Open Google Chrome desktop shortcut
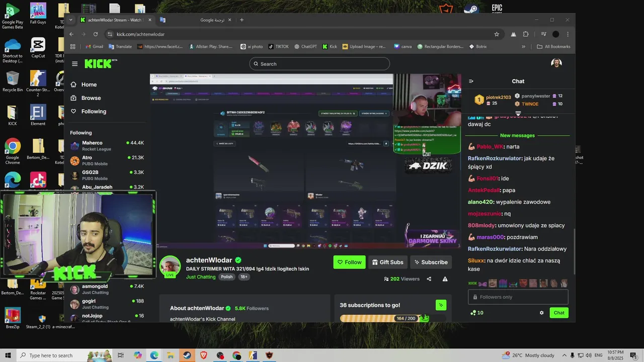644x362 pixels. point(13,151)
